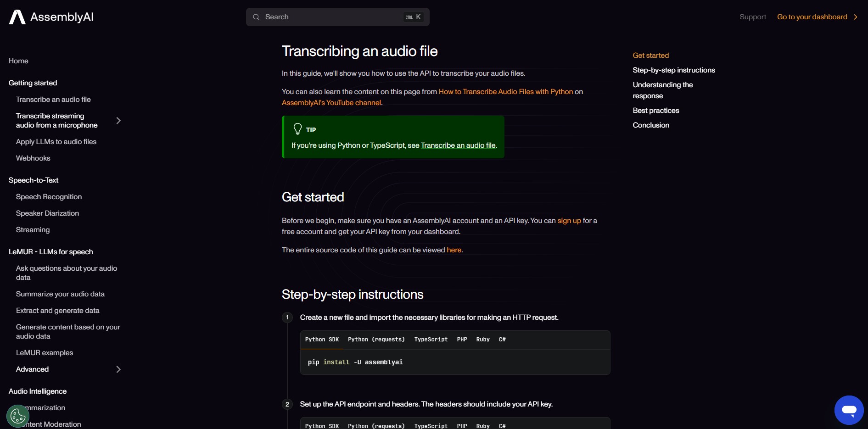
Task: Open Speaker Diarization in the sidebar
Action: (47, 213)
